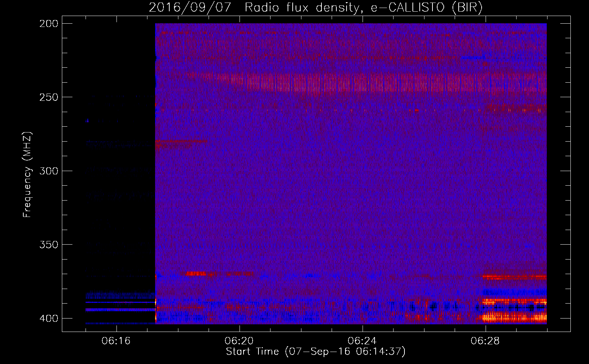Click the 06:28 time tick label
The image size is (589, 364).
pyautogui.click(x=485, y=341)
